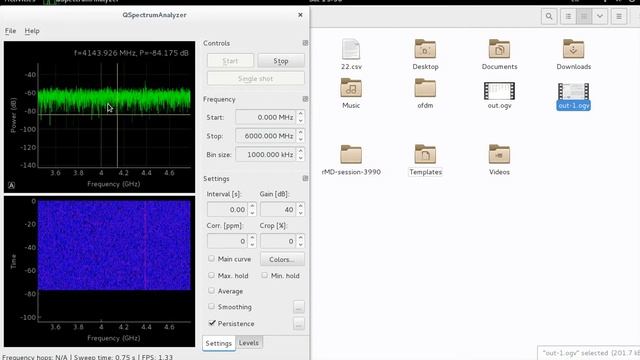Viewport: 640px width, 360px height.
Task: Click the Single shot button
Action: (256, 78)
